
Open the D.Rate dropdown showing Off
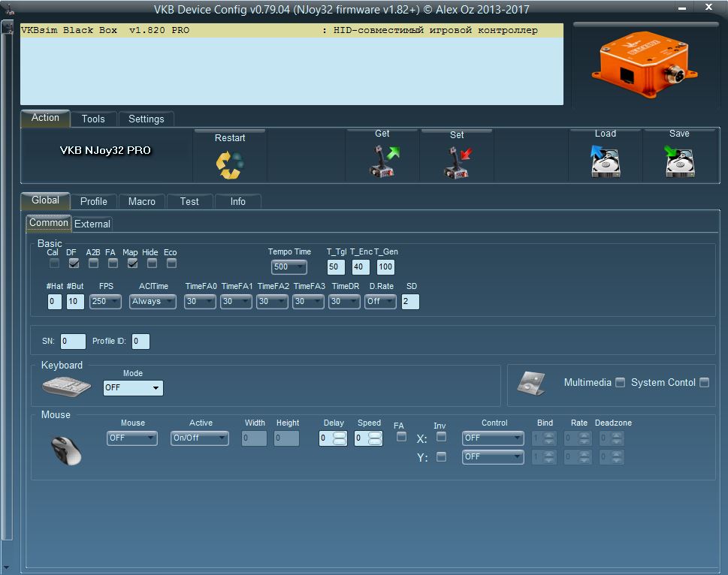pos(380,302)
